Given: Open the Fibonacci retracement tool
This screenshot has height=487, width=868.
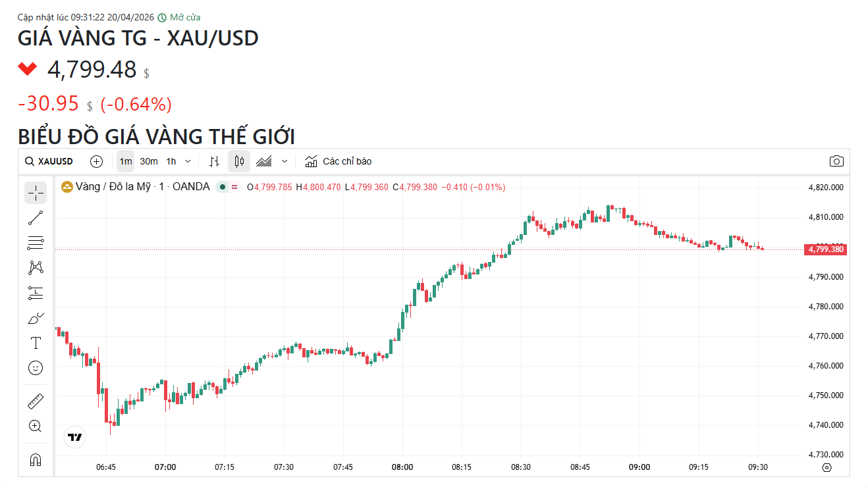Looking at the screenshot, I should pyautogui.click(x=36, y=243).
